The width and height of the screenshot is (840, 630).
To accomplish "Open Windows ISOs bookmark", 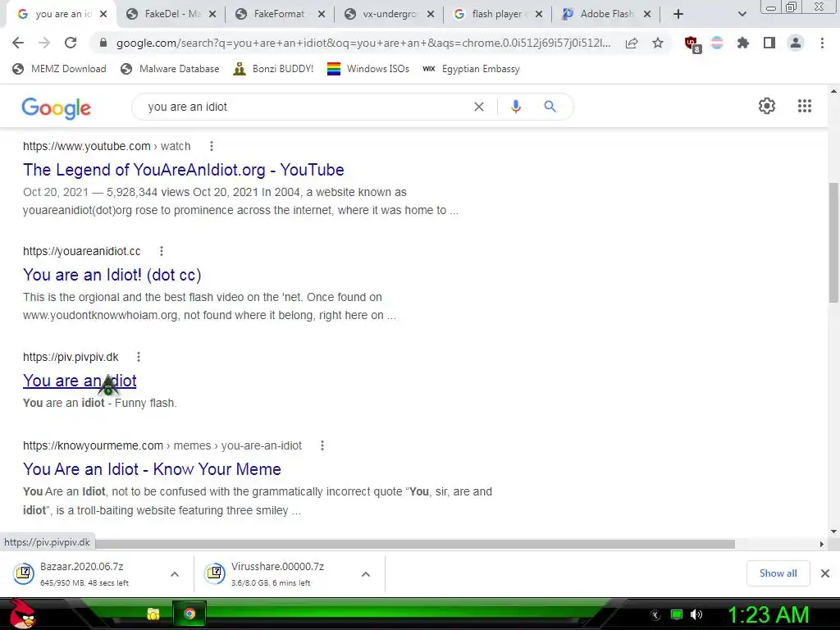I will point(368,69).
